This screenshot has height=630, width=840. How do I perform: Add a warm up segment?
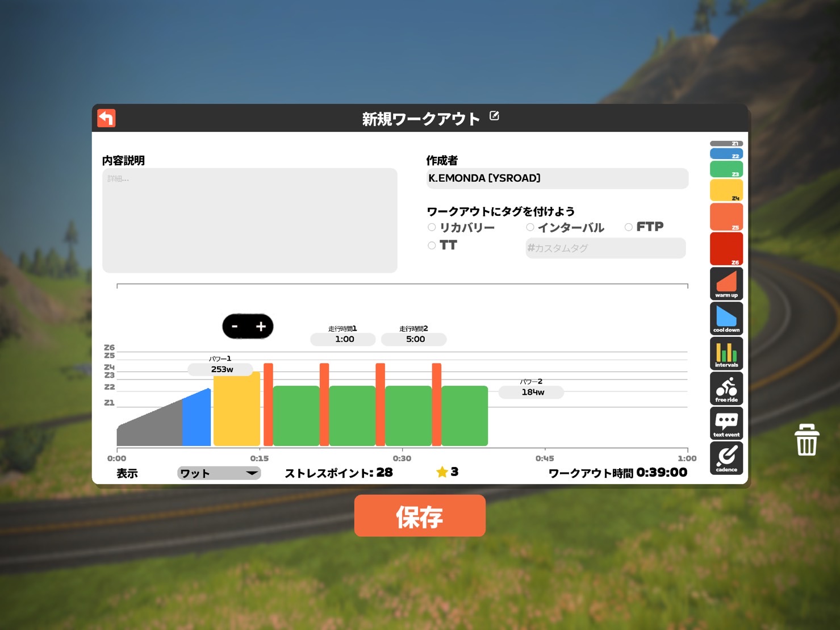(726, 283)
